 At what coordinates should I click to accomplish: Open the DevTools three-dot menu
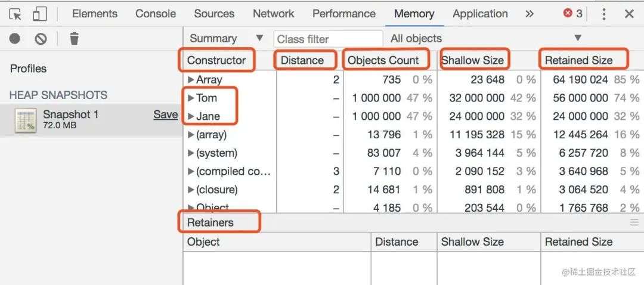click(603, 14)
